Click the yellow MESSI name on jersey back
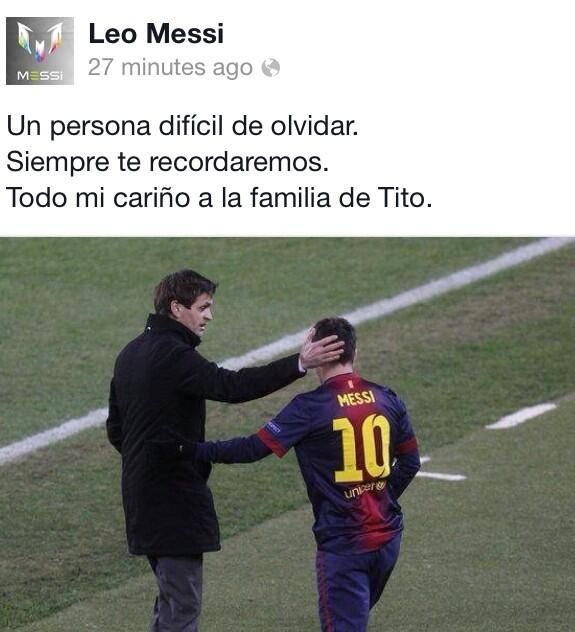This screenshot has height=632, width=575. tap(356, 399)
